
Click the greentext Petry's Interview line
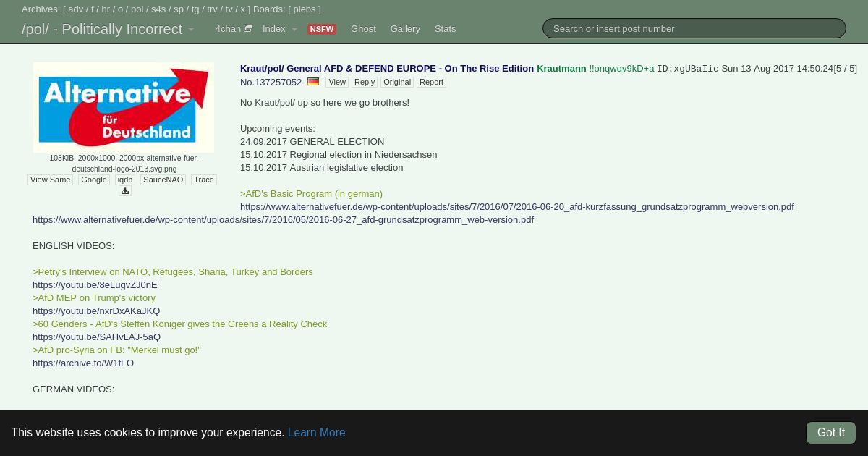[x=173, y=271]
